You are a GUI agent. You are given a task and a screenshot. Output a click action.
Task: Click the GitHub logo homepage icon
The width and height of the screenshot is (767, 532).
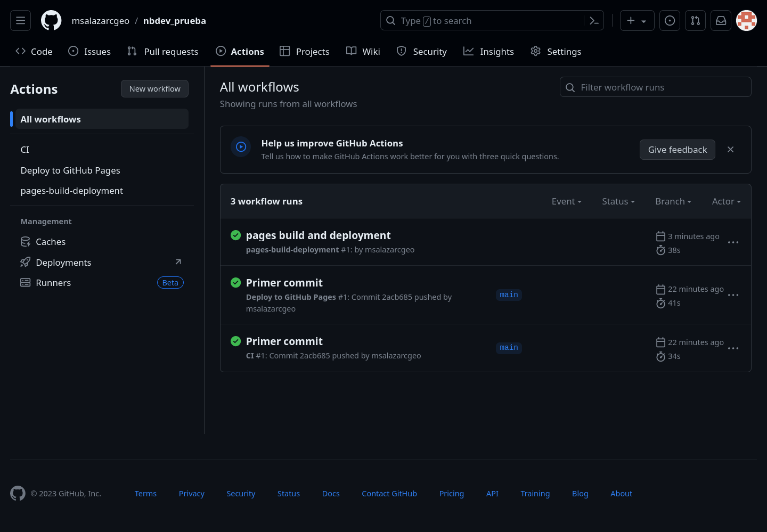(51, 21)
